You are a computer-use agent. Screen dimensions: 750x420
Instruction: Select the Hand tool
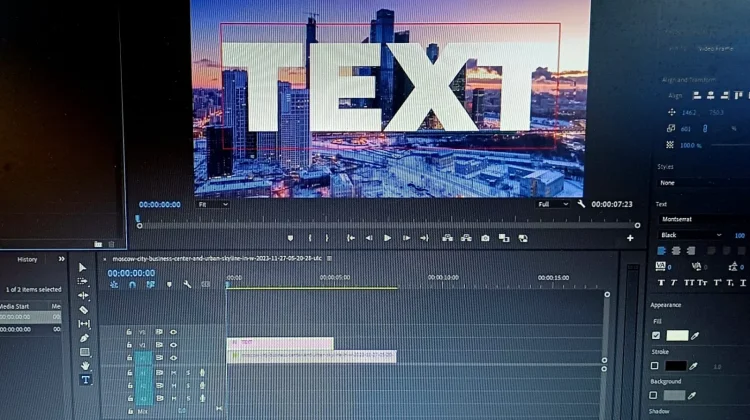click(85, 366)
